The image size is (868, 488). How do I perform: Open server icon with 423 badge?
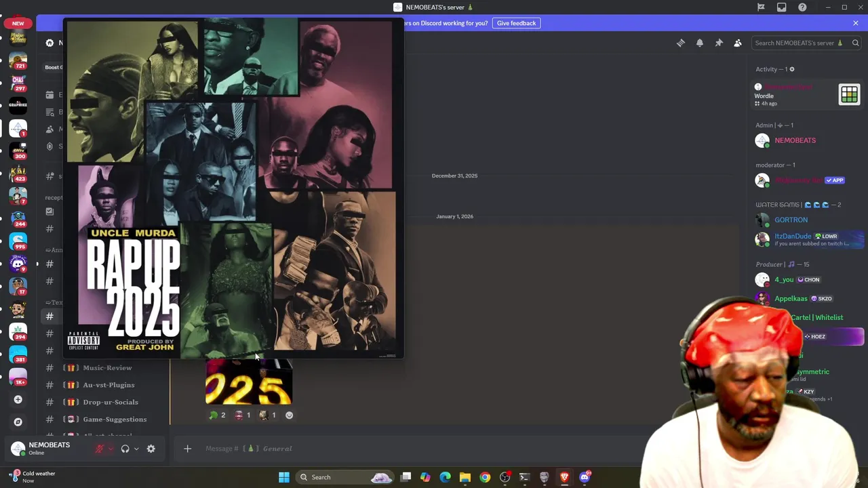click(x=18, y=174)
